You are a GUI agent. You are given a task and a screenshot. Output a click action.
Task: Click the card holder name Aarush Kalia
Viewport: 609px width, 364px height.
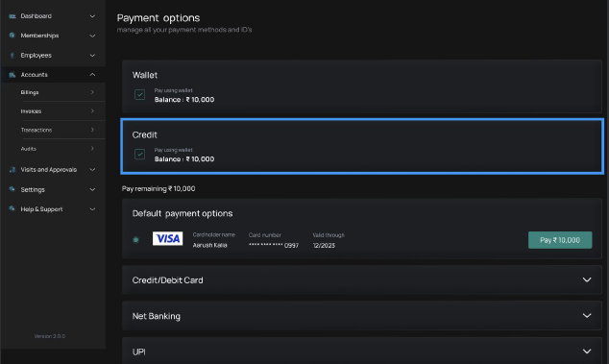click(x=209, y=245)
